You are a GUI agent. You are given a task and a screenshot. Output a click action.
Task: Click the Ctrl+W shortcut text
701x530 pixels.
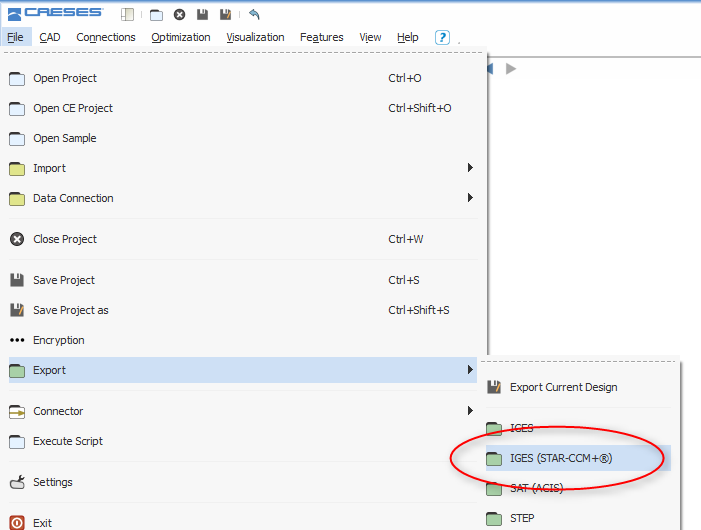[x=405, y=239]
